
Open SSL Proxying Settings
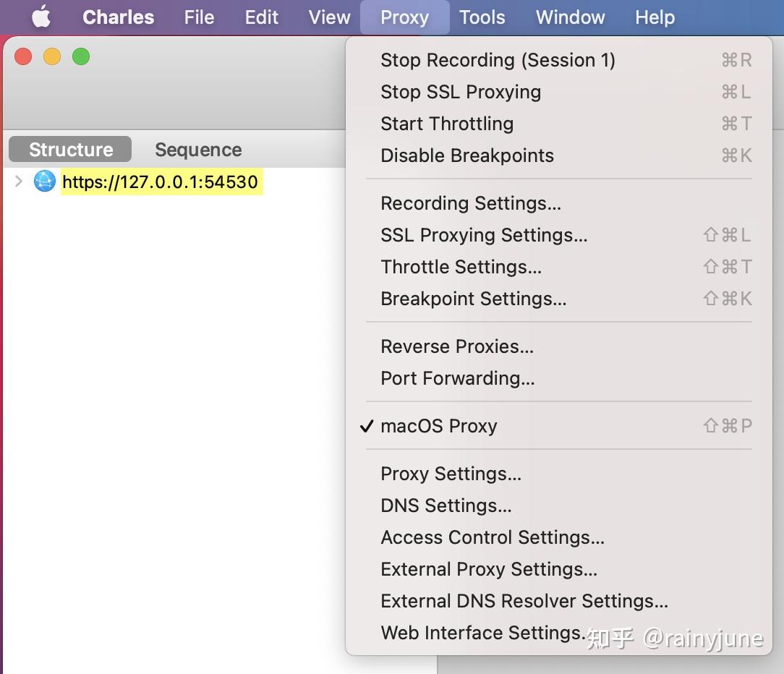483,235
